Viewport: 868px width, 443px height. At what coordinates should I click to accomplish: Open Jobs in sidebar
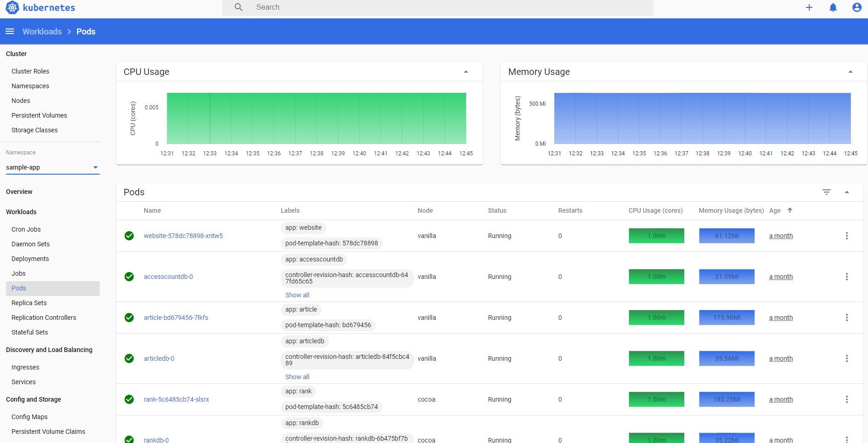click(x=18, y=273)
